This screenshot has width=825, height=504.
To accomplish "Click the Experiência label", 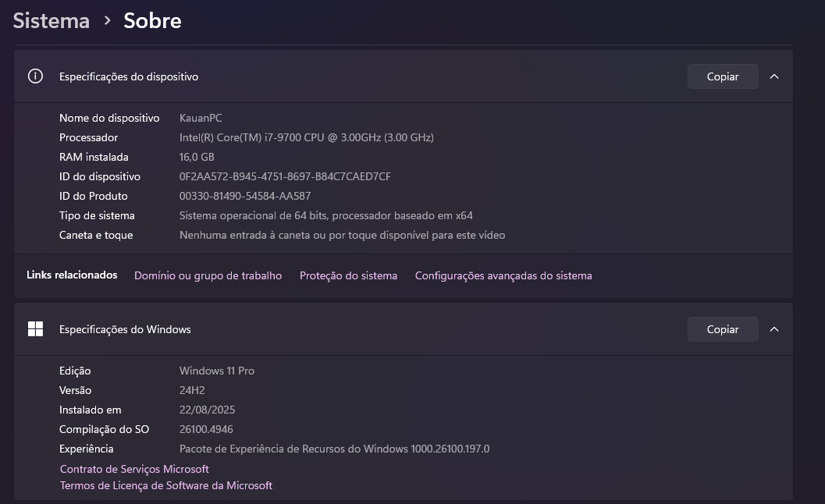I will [x=87, y=449].
